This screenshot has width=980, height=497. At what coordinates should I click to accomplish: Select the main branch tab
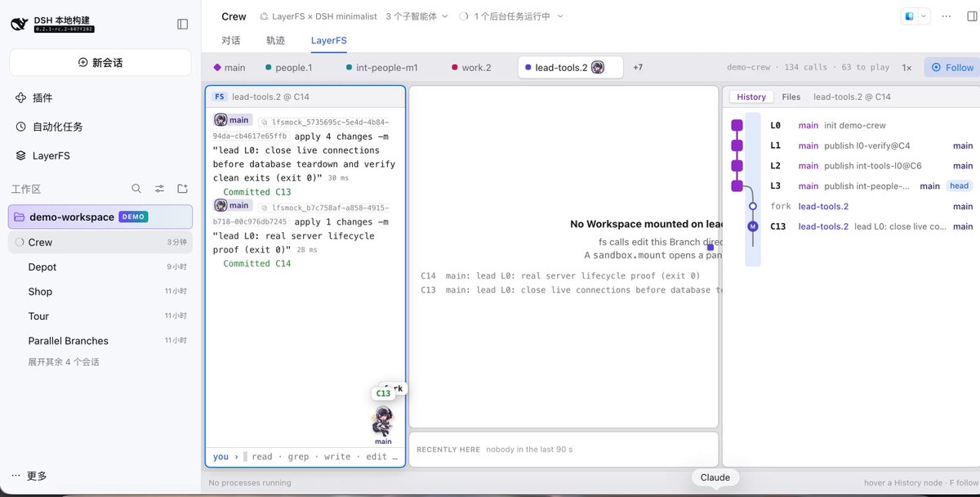coord(229,68)
